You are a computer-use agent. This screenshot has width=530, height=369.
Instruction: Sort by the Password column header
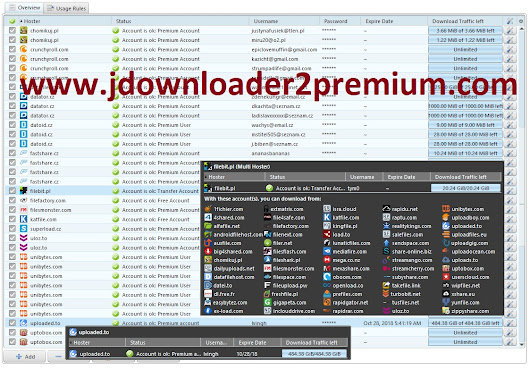click(x=340, y=21)
